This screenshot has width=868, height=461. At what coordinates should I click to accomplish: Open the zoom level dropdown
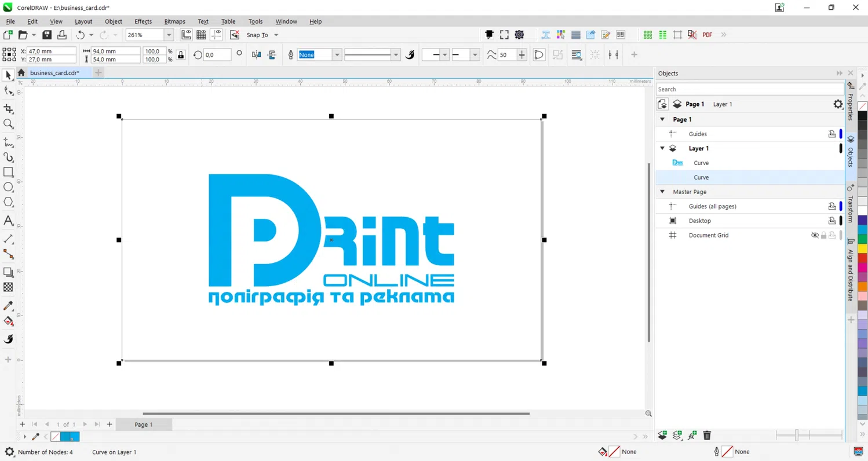(x=169, y=35)
